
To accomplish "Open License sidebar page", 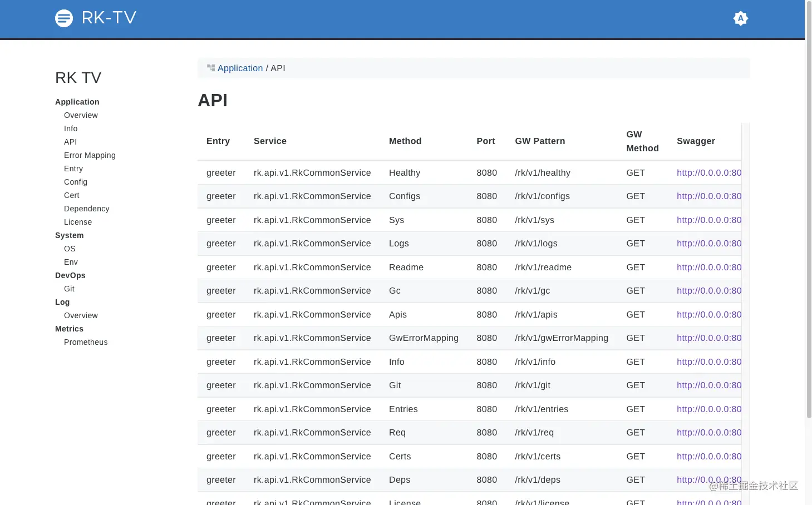I will coord(78,222).
